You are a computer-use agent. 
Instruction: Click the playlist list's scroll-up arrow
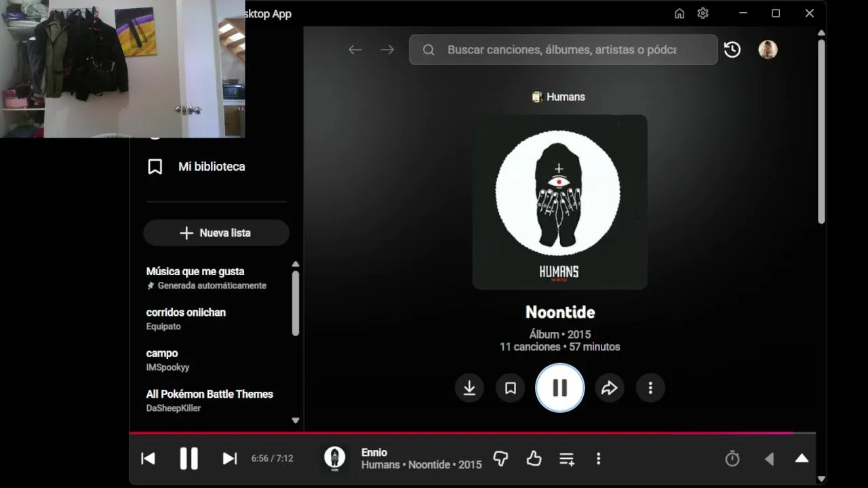(x=296, y=264)
